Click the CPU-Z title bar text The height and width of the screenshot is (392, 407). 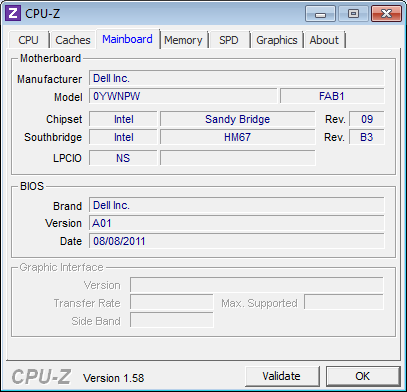tap(43, 14)
